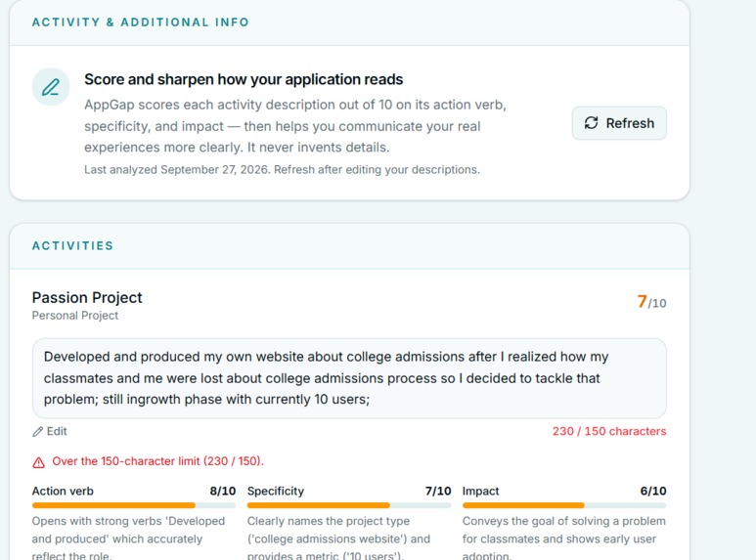The height and width of the screenshot is (560, 756).
Task: Click the Over the 150-character limit warning
Action: (x=157, y=461)
